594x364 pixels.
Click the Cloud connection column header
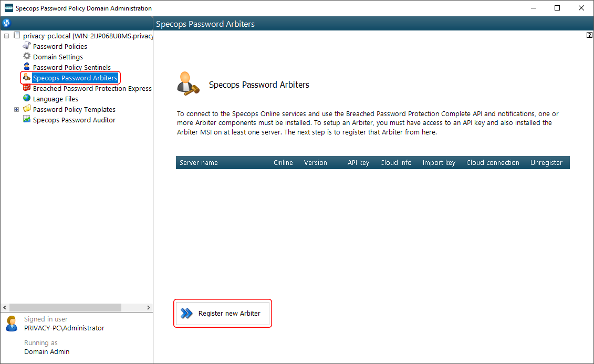tap(493, 162)
